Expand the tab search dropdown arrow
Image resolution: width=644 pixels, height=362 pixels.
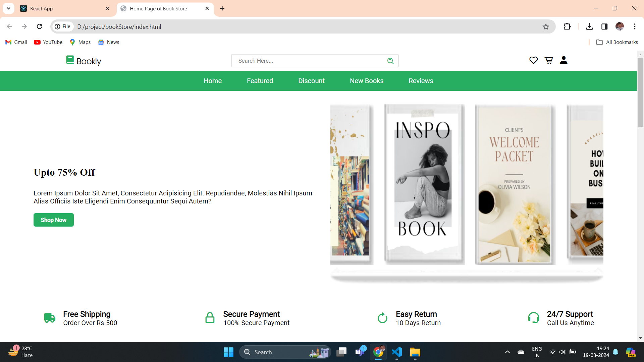(x=8, y=8)
